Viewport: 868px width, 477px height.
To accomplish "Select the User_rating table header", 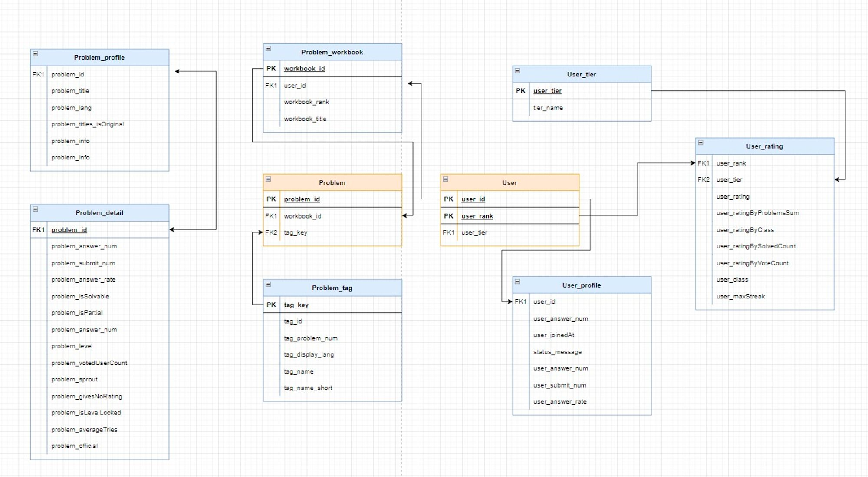I will pos(764,146).
